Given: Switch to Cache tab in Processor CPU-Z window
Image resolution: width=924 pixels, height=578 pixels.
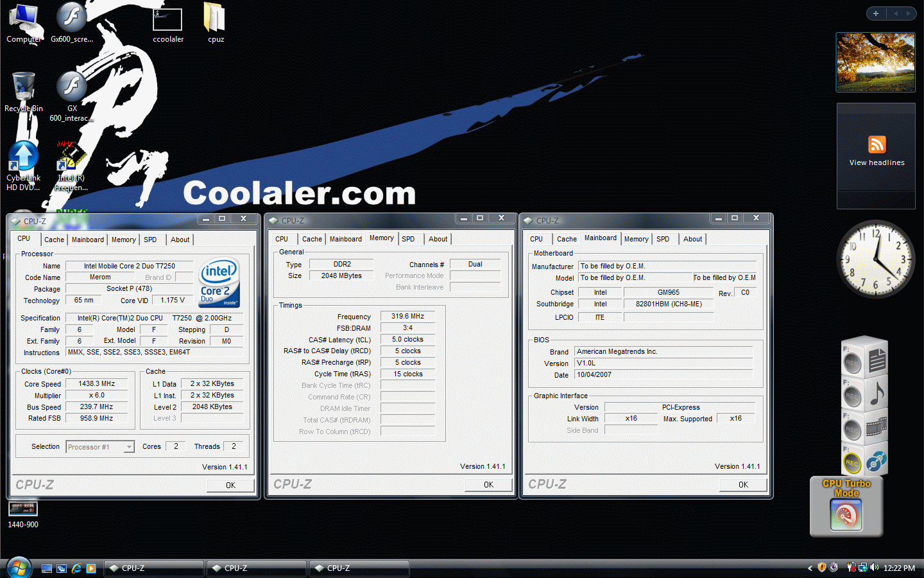Looking at the screenshot, I should coord(54,240).
